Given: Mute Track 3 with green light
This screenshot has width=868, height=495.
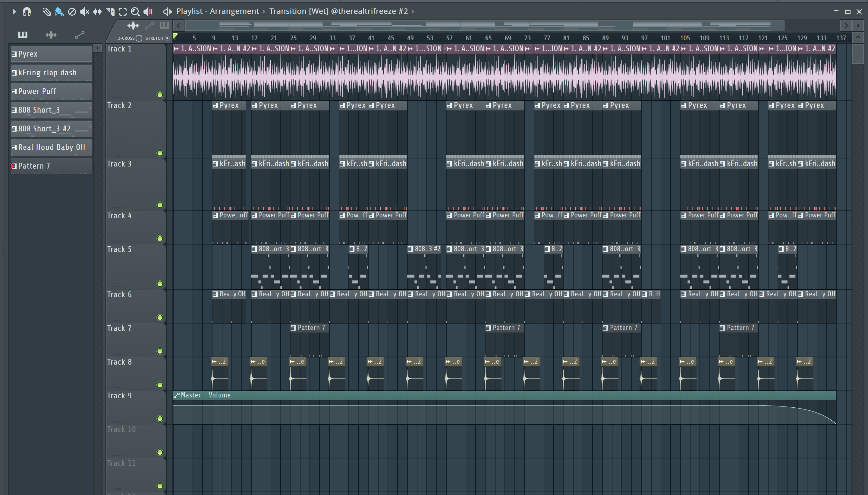Looking at the screenshot, I should tap(159, 205).
